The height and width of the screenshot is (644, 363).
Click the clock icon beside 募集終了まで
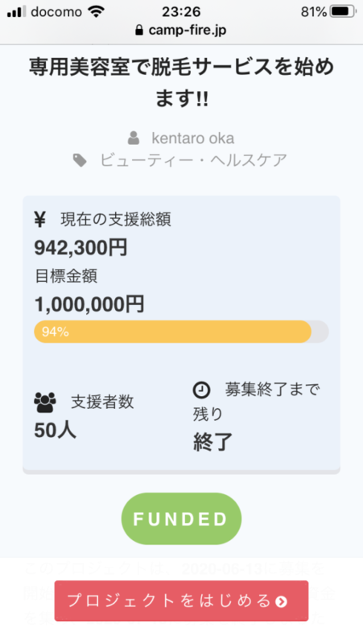201,390
